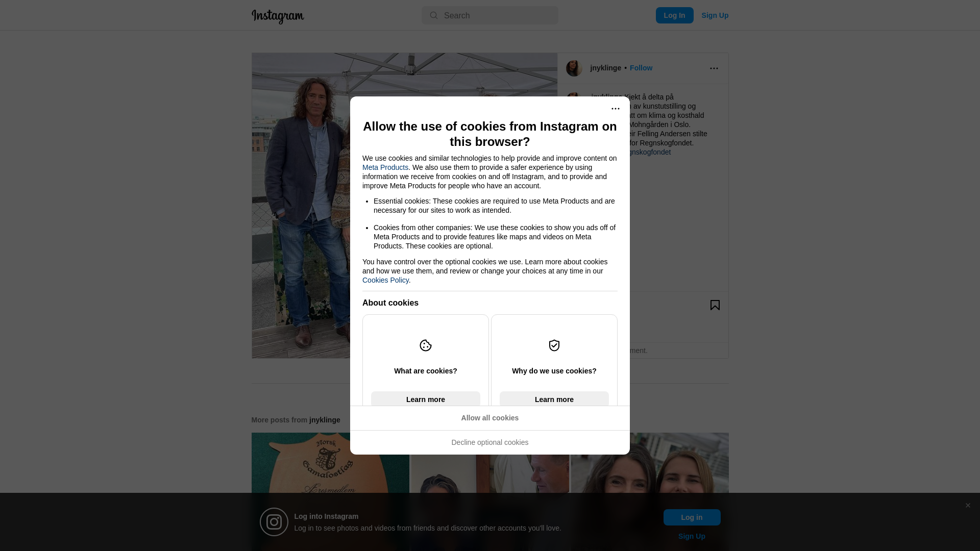Select Allow all cookies
The width and height of the screenshot is (980, 551).
point(490,418)
